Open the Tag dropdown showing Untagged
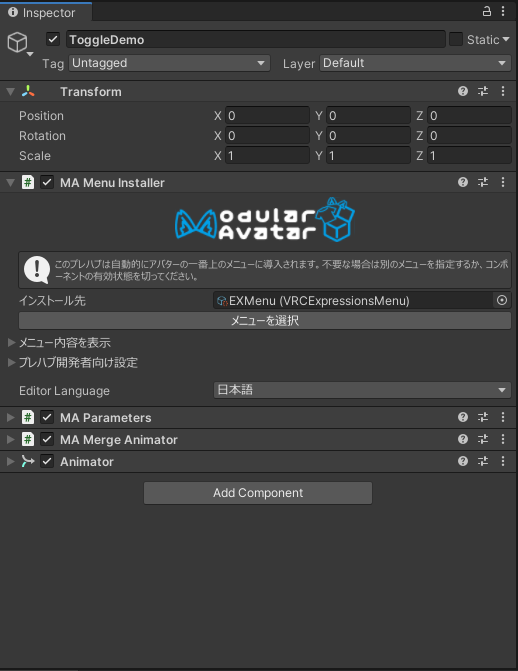518x671 pixels. (x=170, y=63)
